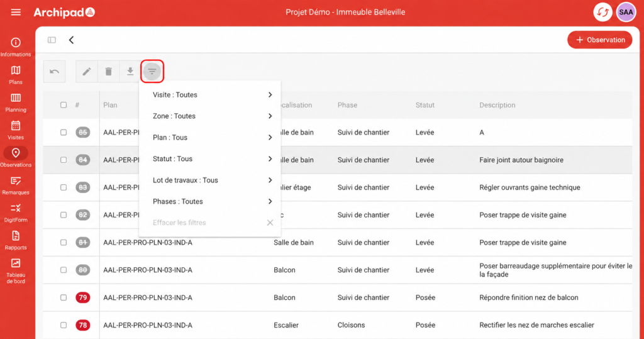Click the trash delete toolbar icon
The width and height of the screenshot is (644, 339).
[x=108, y=72]
